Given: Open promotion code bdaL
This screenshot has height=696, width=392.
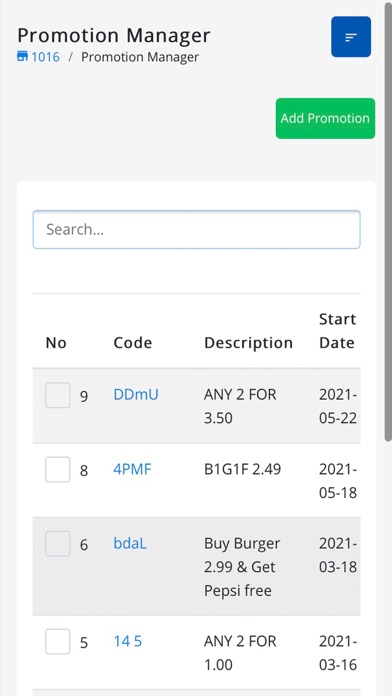Looking at the screenshot, I should pyautogui.click(x=130, y=543).
